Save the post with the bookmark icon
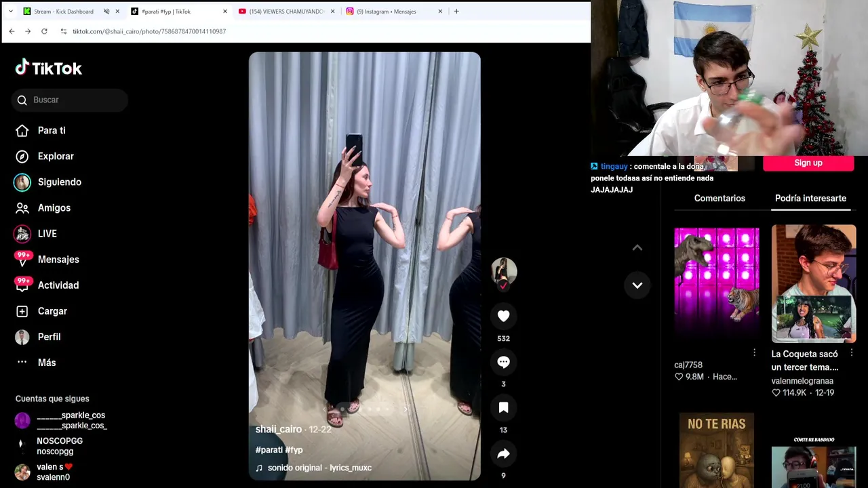This screenshot has height=488, width=868. [x=503, y=407]
